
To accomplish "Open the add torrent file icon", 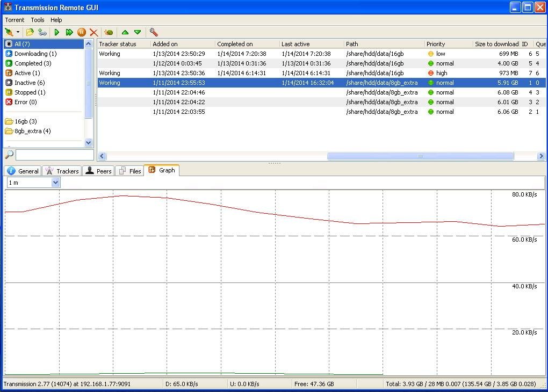I will (x=30, y=32).
